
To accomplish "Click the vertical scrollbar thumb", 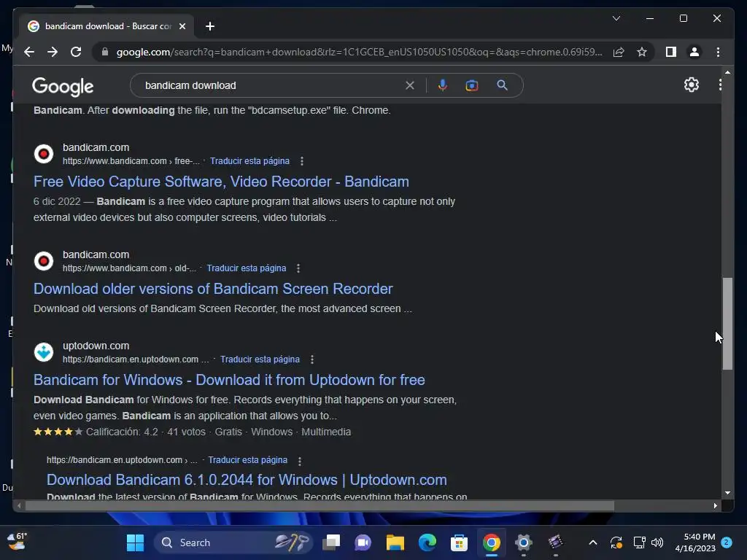I will coord(727,323).
